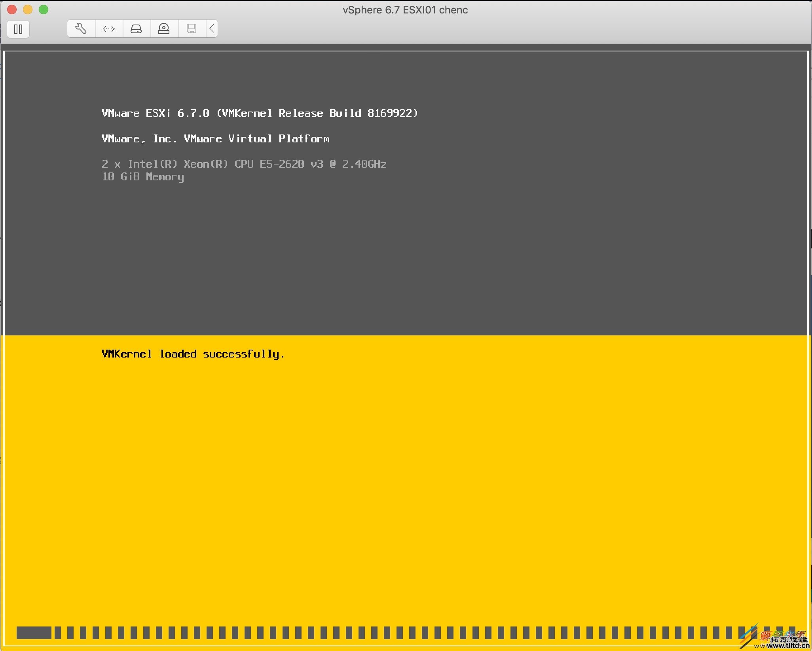This screenshot has height=651, width=812.
Task: Click the floppy disk icon
Action: tap(192, 28)
